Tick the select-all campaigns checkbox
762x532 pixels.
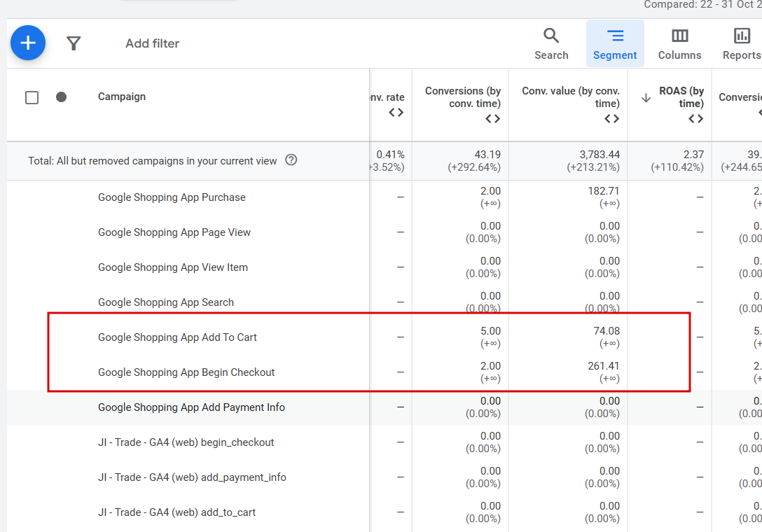(x=32, y=97)
